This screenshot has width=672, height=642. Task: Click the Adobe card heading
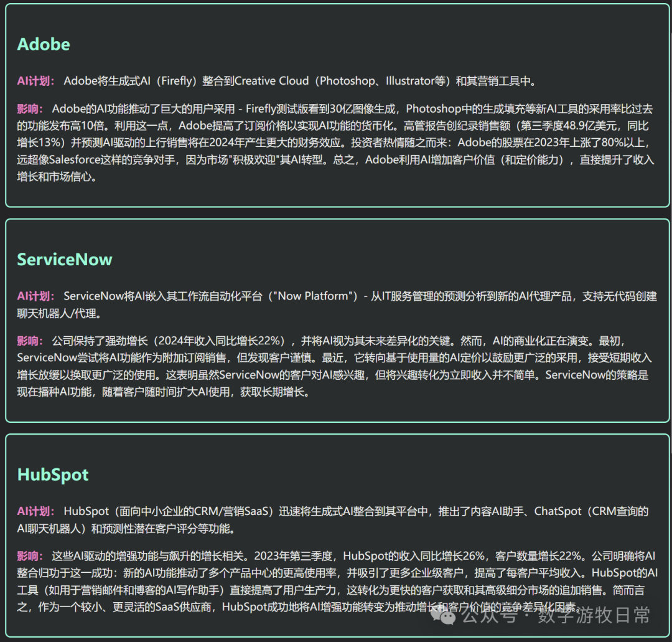point(44,44)
